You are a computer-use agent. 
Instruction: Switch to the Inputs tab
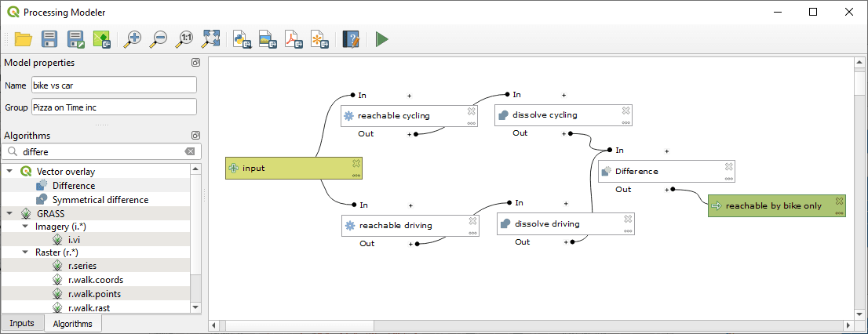click(22, 323)
